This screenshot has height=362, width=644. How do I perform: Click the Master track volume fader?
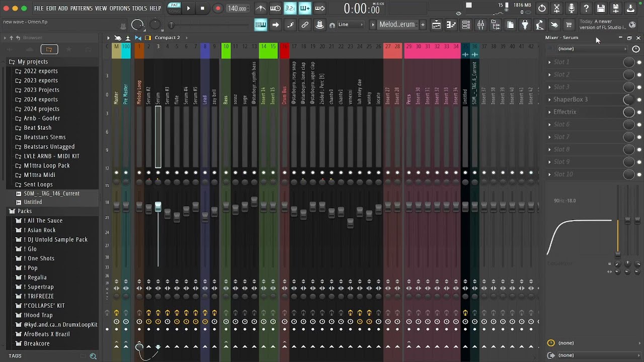[116, 206]
